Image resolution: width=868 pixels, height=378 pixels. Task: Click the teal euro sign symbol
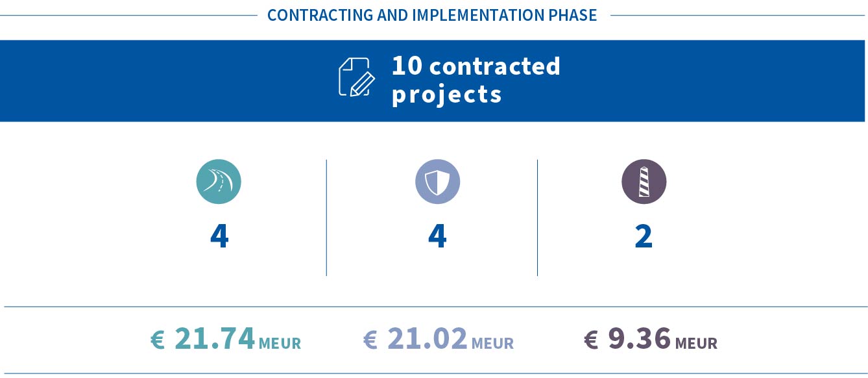pos(158,340)
